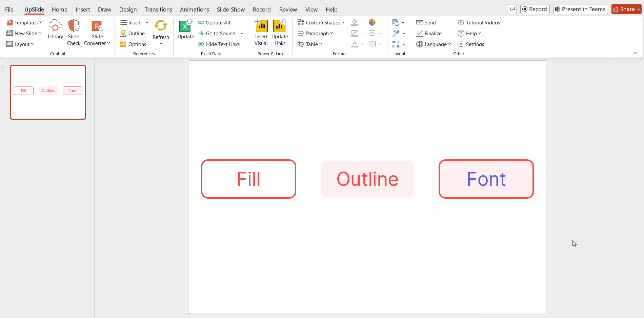The height and width of the screenshot is (318, 644).
Task: Select the Outline shape on slide
Action: 367,179
